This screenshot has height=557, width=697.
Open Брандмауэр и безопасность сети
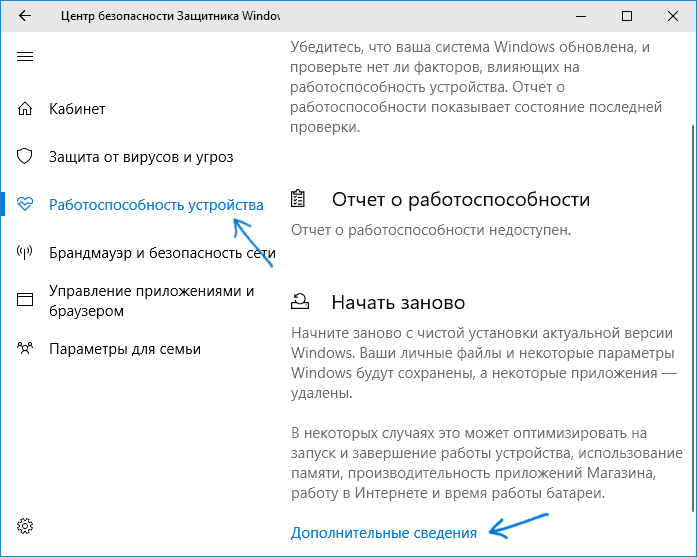coord(162,253)
